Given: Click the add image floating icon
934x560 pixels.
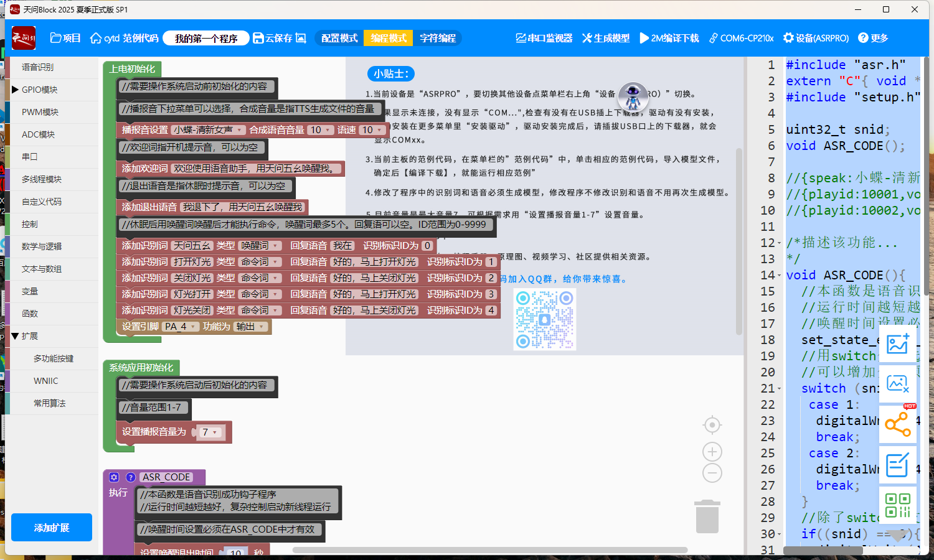Looking at the screenshot, I should 897,344.
